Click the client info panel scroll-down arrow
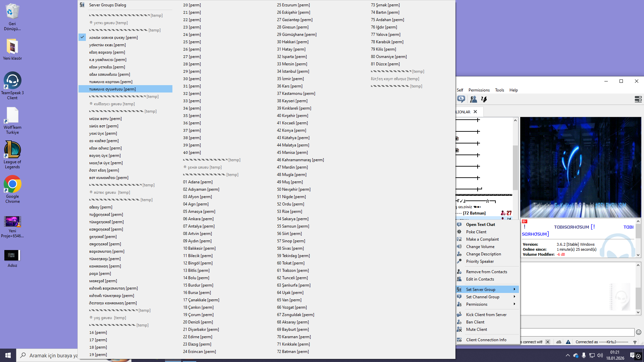 tap(638, 255)
